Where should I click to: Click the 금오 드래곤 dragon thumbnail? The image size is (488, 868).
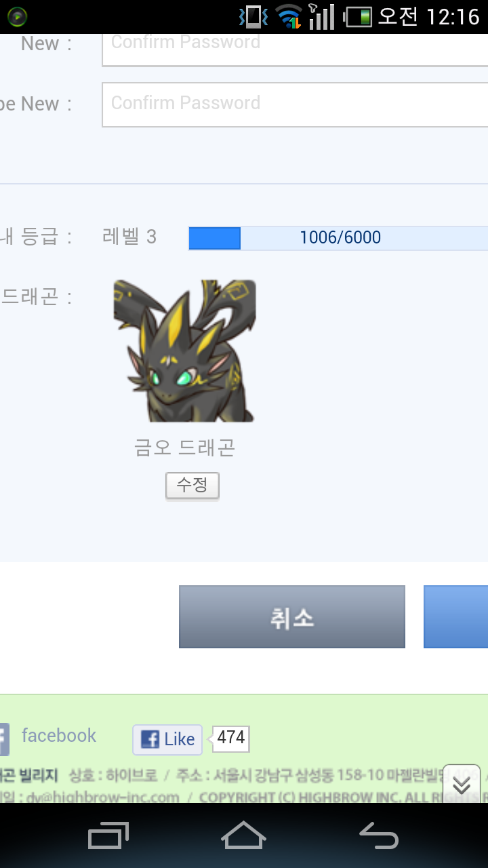[x=184, y=351]
